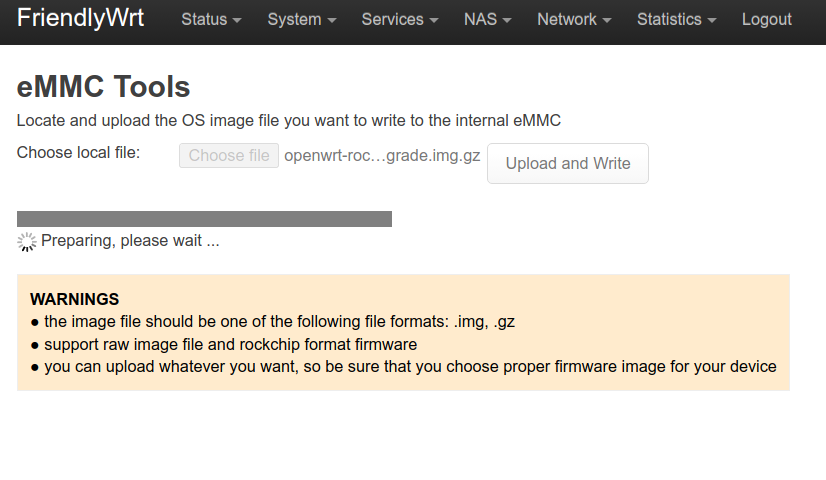Click the 'Choose local file:' label
The height and width of the screenshot is (480, 826).
[79, 153]
